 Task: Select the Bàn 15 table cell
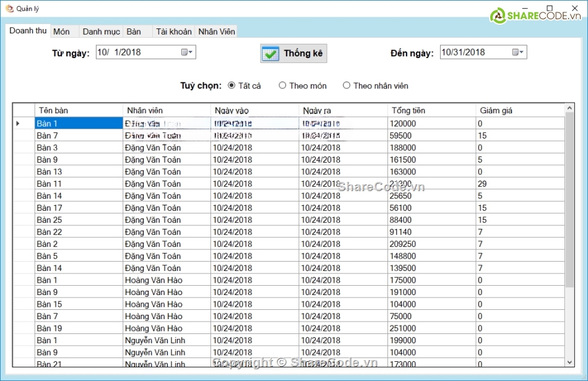tap(79, 304)
